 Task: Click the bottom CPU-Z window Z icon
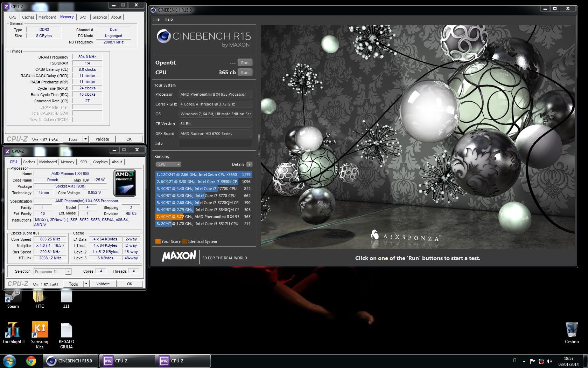(7, 151)
